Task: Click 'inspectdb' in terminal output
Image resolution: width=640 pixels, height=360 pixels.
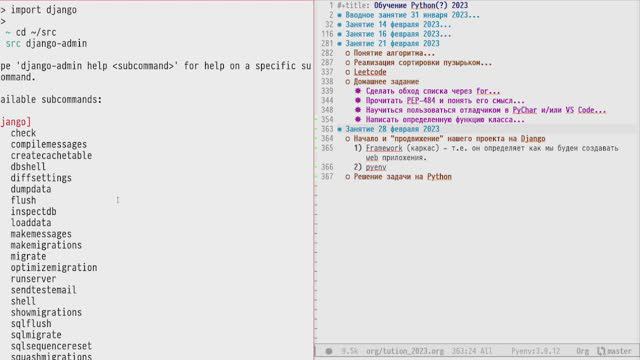Action: point(33,212)
